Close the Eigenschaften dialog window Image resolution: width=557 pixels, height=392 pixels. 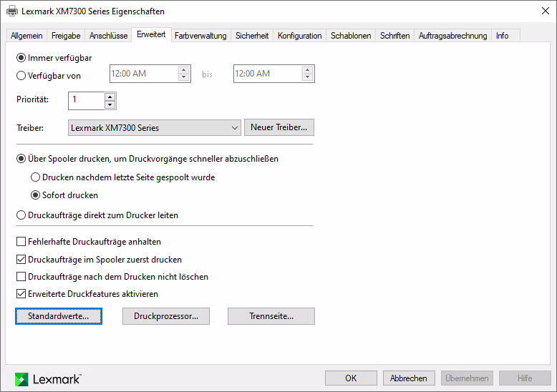coord(546,11)
